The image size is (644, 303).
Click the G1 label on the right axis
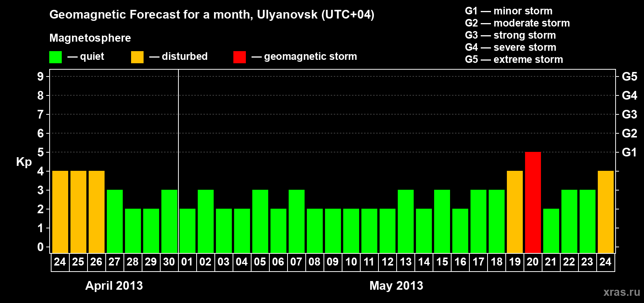[x=630, y=152]
